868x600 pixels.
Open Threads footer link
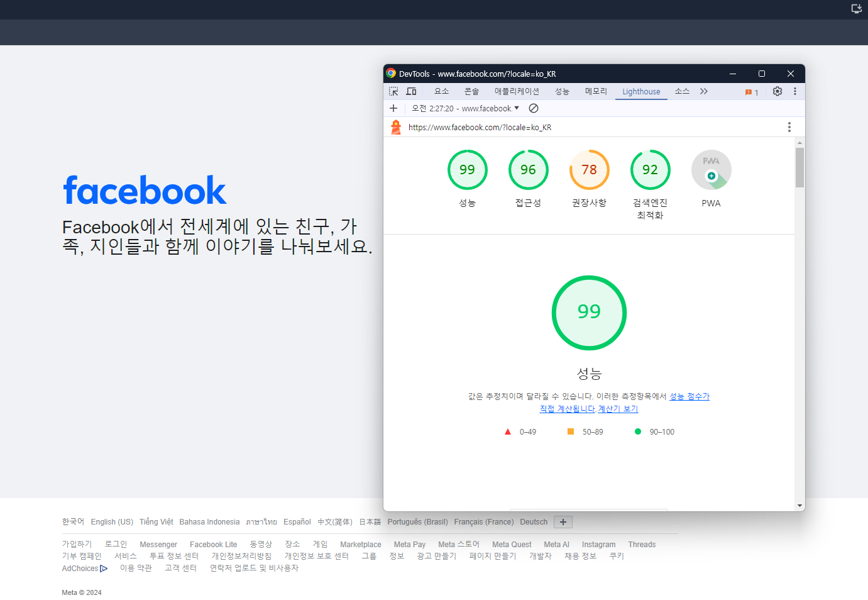tap(642, 545)
